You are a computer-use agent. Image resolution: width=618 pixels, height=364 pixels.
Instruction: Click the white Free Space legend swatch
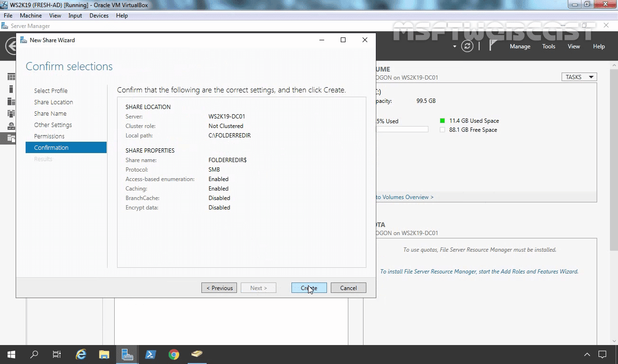(x=442, y=130)
